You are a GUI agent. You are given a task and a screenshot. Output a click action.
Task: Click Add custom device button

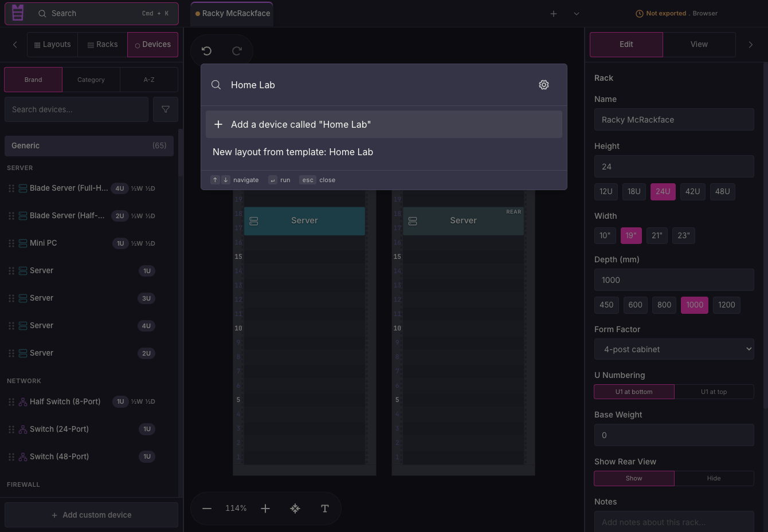coord(92,515)
